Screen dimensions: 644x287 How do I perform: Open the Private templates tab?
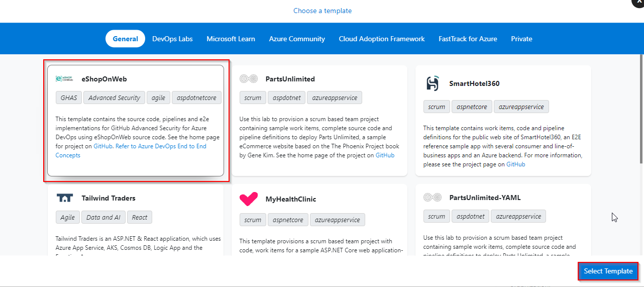[521, 39]
